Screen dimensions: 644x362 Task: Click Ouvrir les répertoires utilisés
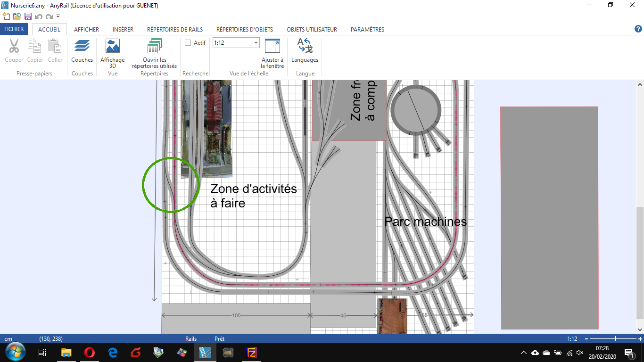tap(154, 54)
